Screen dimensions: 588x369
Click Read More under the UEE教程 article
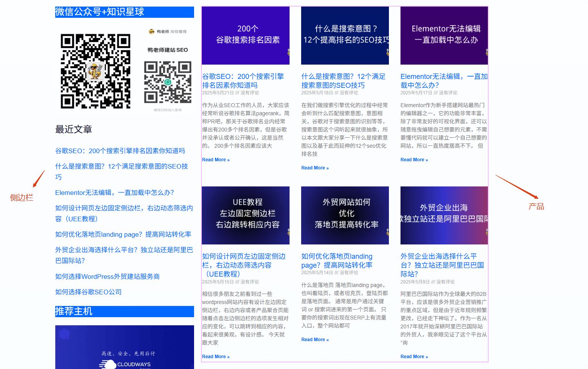coord(216,356)
